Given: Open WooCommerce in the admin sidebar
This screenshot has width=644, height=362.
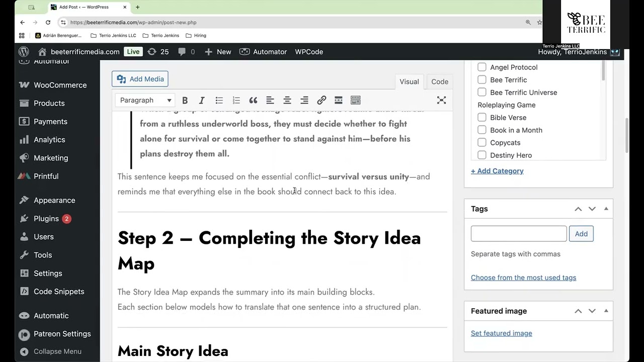Looking at the screenshot, I should [x=60, y=85].
